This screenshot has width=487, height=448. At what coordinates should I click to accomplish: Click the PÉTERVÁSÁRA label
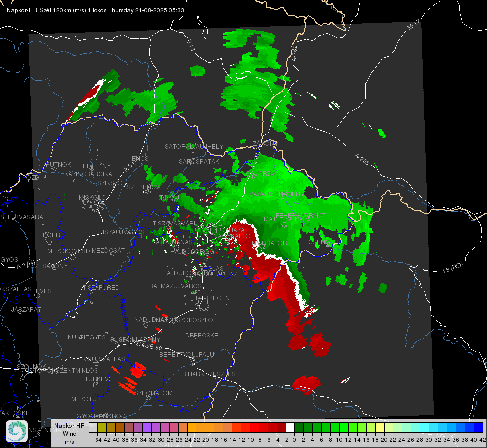(x=21, y=217)
